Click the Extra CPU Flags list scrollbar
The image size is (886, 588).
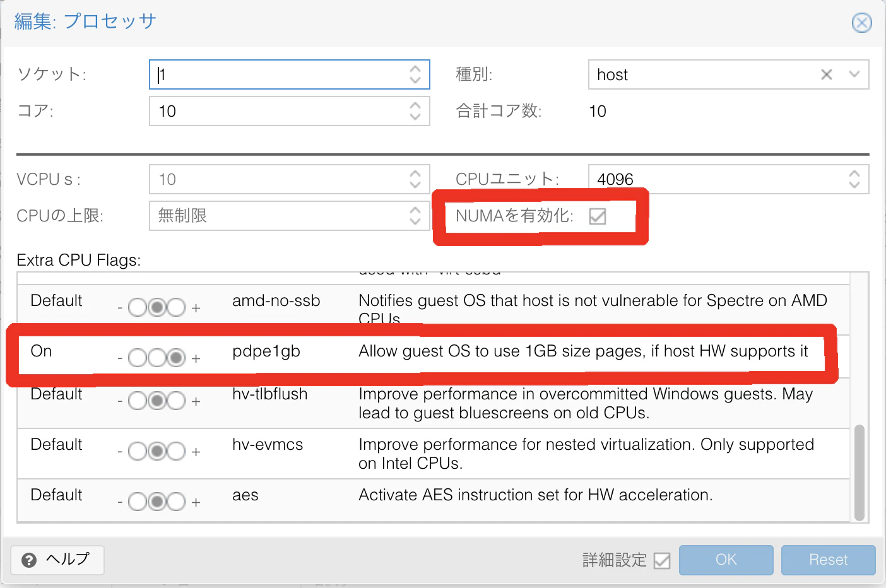(x=859, y=473)
